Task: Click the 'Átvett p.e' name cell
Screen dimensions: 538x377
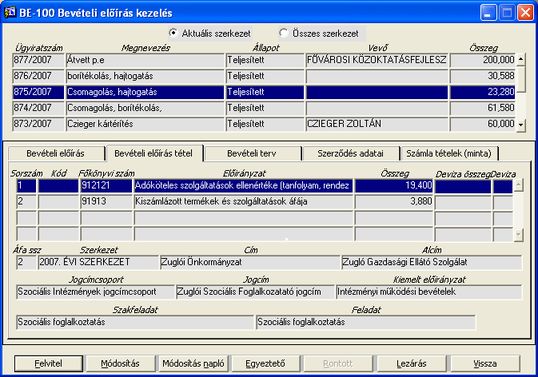Action: (145, 60)
